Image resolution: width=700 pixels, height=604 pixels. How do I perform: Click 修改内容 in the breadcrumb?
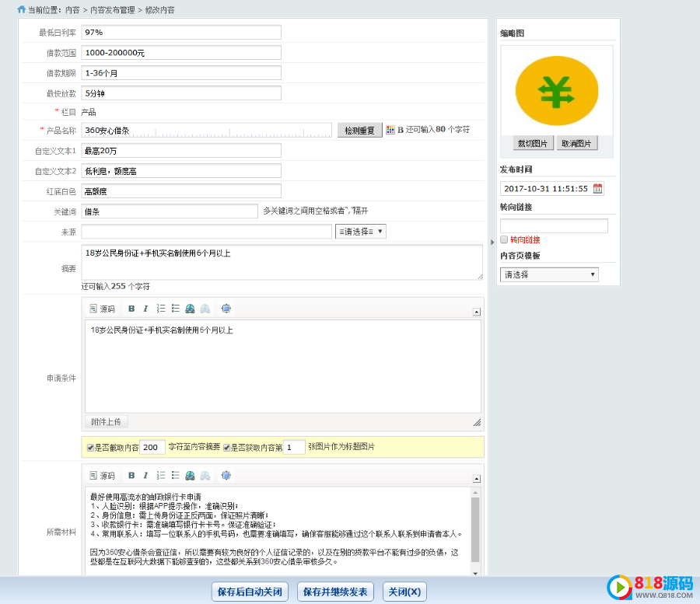(159, 10)
